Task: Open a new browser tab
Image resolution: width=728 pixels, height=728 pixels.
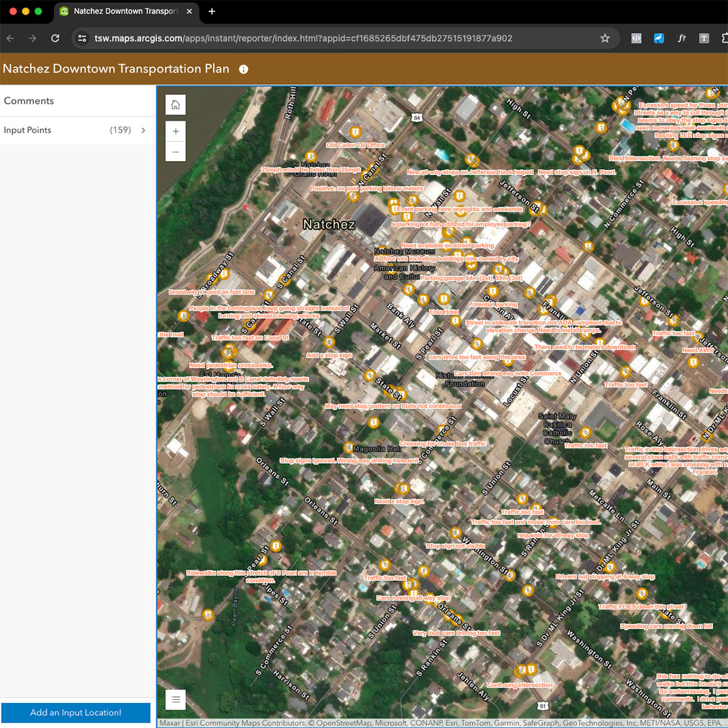Action: pyautogui.click(x=212, y=11)
